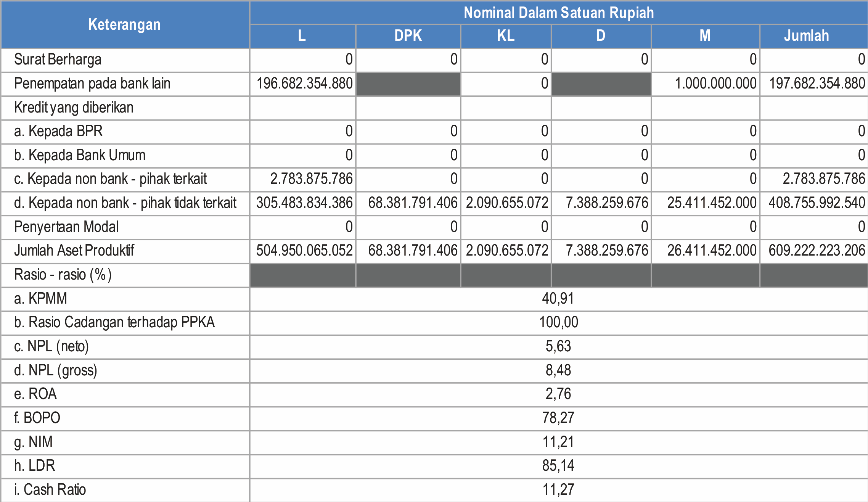This screenshot has width=868, height=502.
Task: Click the Nominal Dalam Satuan Rupiah header
Action: click(x=558, y=13)
